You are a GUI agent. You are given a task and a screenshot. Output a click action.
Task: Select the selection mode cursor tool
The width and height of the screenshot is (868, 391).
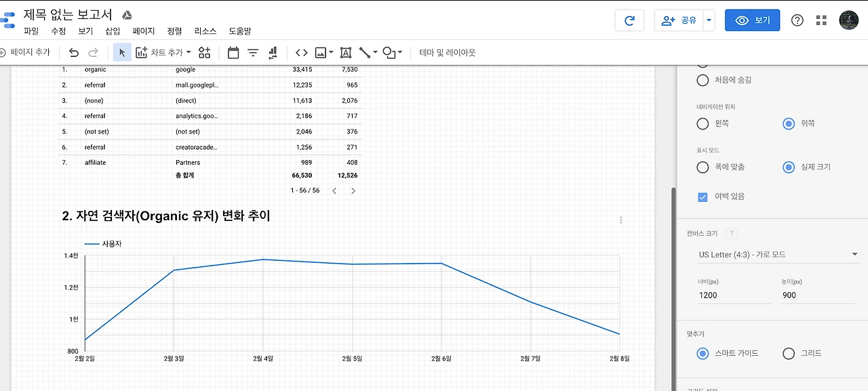(122, 52)
